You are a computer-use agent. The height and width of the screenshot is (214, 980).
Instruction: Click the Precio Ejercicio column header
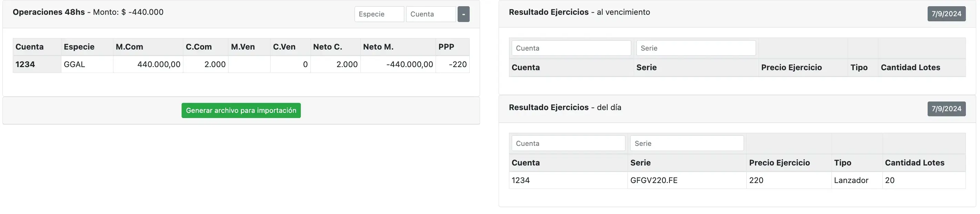point(779,163)
